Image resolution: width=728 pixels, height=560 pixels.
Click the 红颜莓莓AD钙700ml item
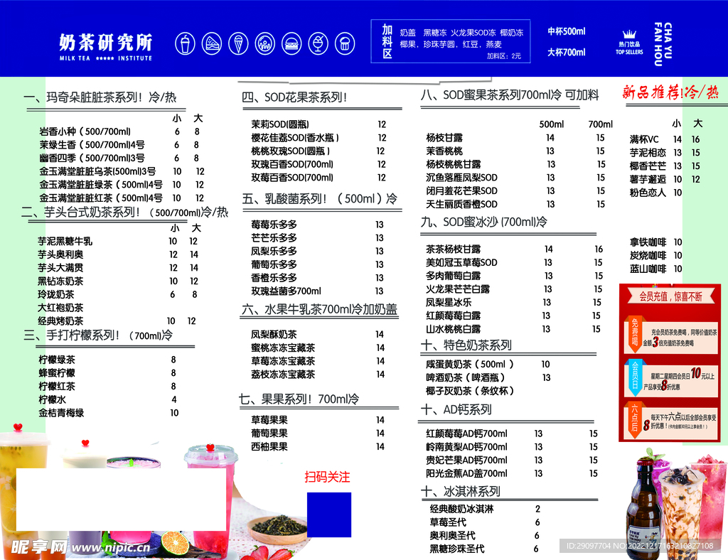tap(466, 434)
